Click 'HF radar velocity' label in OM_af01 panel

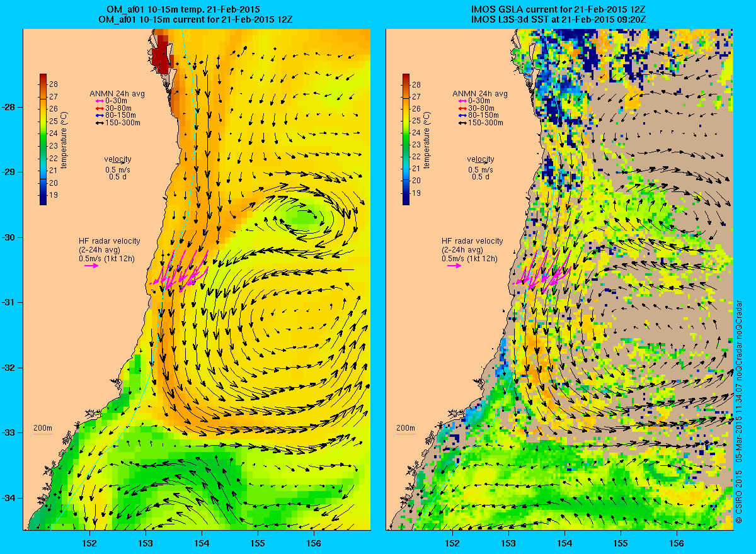tap(109, 241)
